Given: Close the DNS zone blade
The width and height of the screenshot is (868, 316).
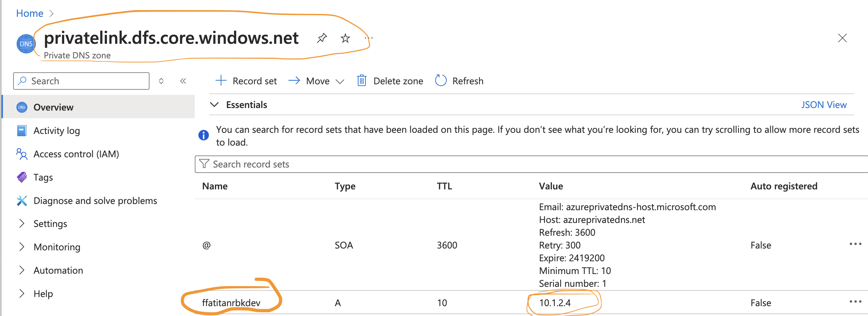Looking at the screenshot, I should point(842,38).
